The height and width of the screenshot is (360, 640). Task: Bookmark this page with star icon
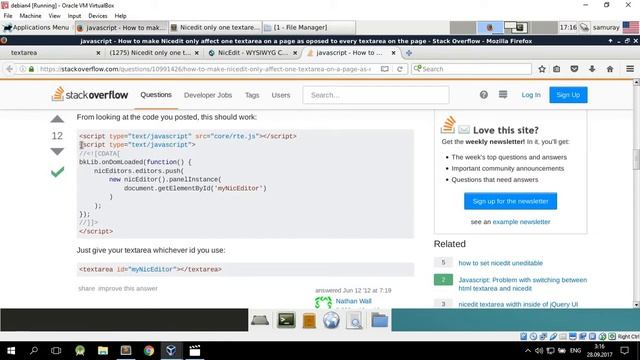tap(542, 69)
